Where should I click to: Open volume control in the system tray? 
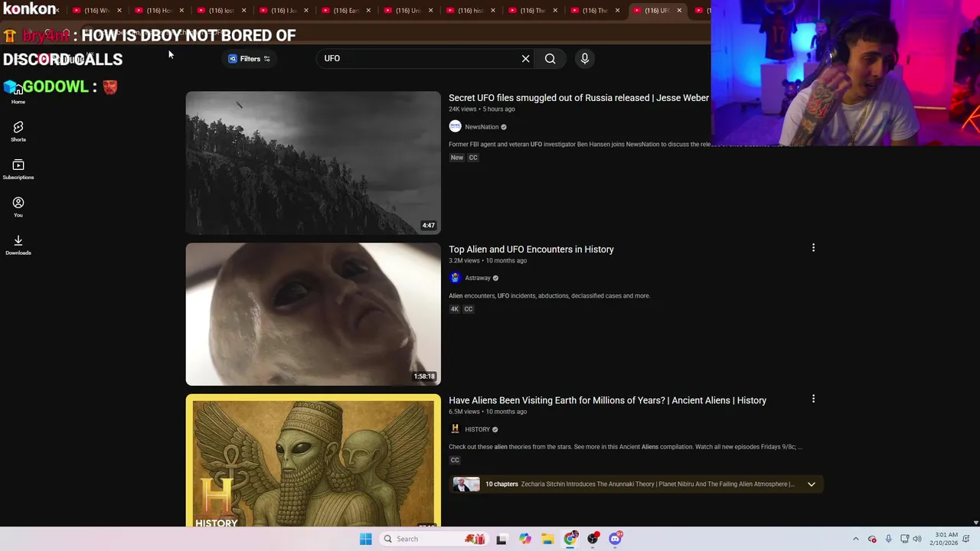917,539
